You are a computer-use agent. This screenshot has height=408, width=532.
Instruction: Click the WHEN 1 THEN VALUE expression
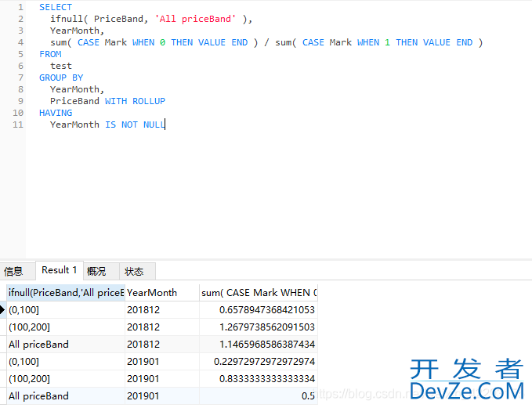pyautogui.click(x=404, y=42)
